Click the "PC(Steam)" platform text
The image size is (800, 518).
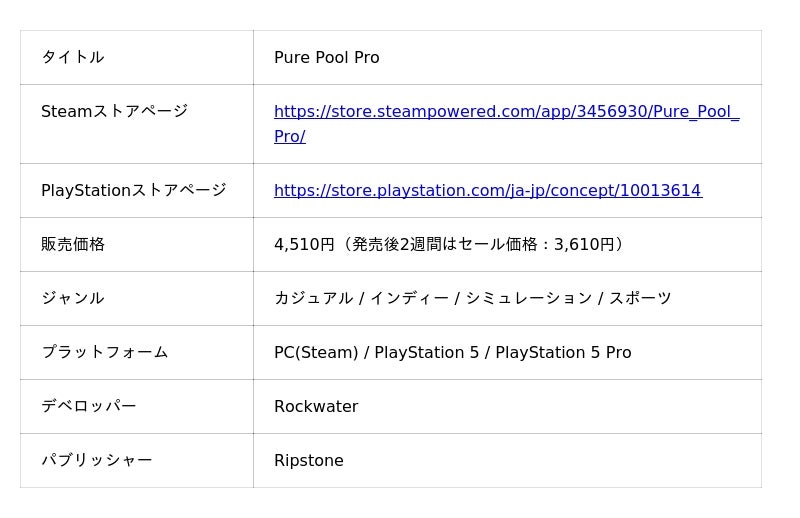click(x=315, y=352)
